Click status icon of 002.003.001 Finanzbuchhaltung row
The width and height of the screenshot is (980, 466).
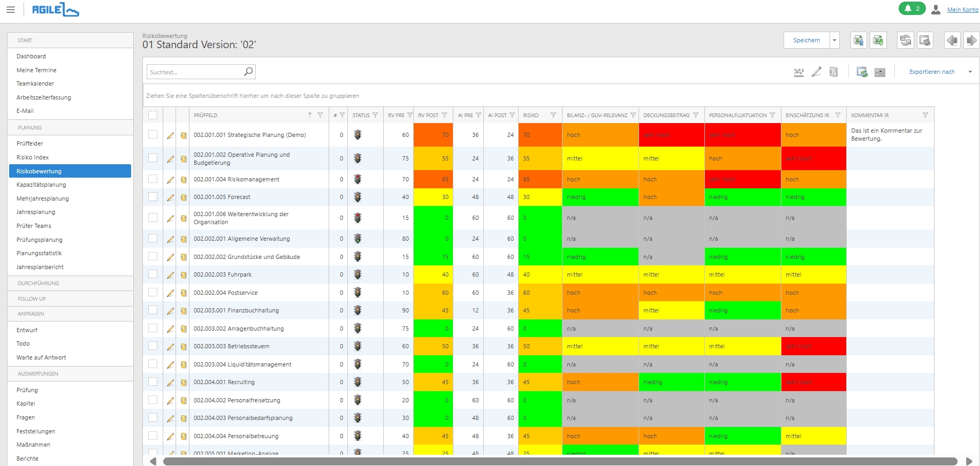pos(358,310)
